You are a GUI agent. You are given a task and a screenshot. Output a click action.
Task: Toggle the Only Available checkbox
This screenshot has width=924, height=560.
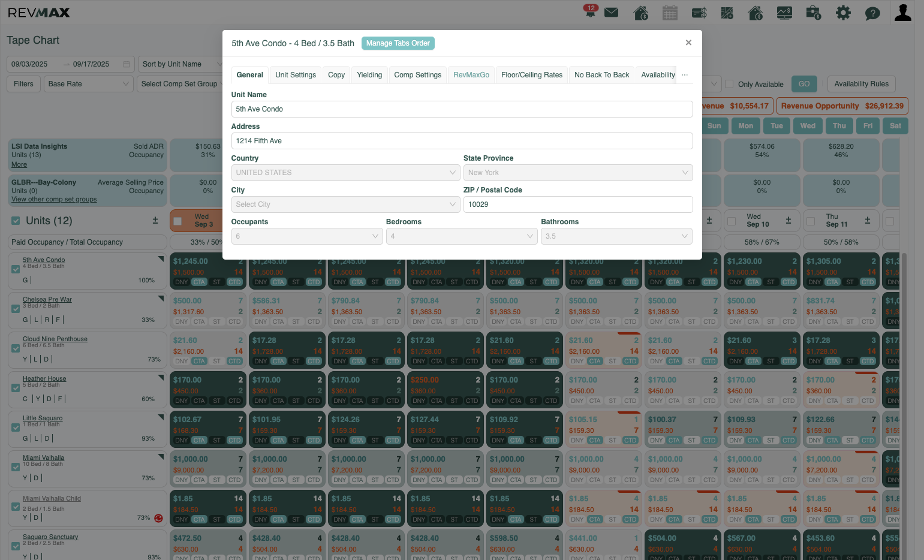pyautogui.click(x=729, y=84)
